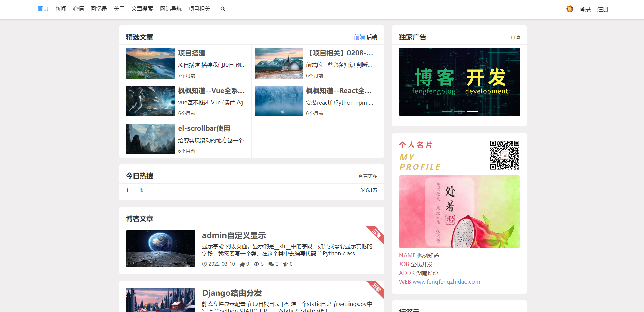Click the 7个月前 timestamp under 项目搭建

(x=187, y=76)
